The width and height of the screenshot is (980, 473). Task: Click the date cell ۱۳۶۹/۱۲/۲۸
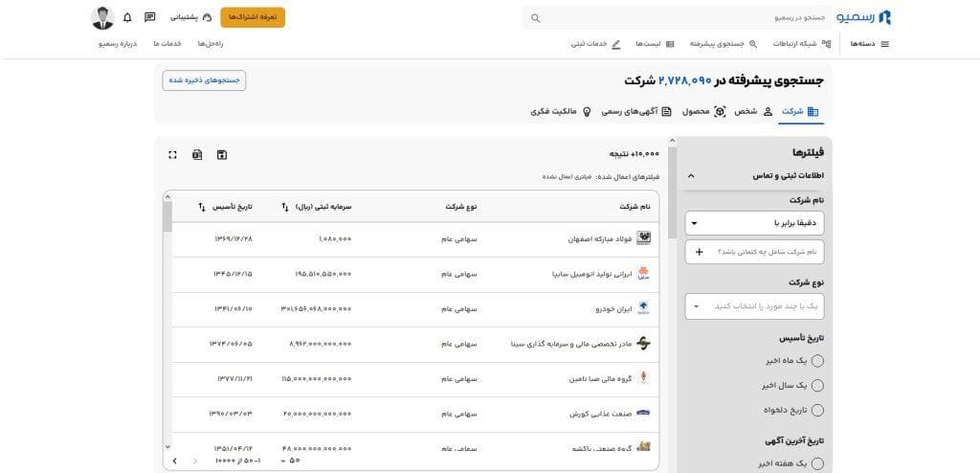(x=233, y=239)
